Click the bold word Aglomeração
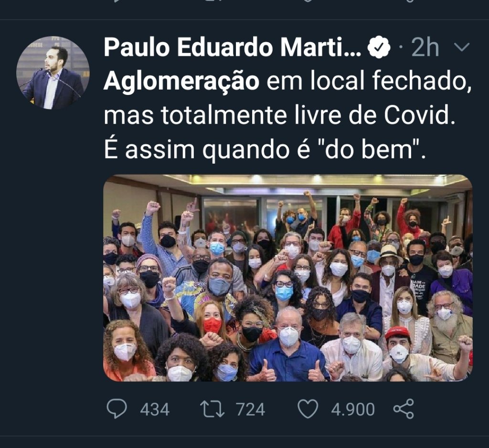 (x=181, y=82)
